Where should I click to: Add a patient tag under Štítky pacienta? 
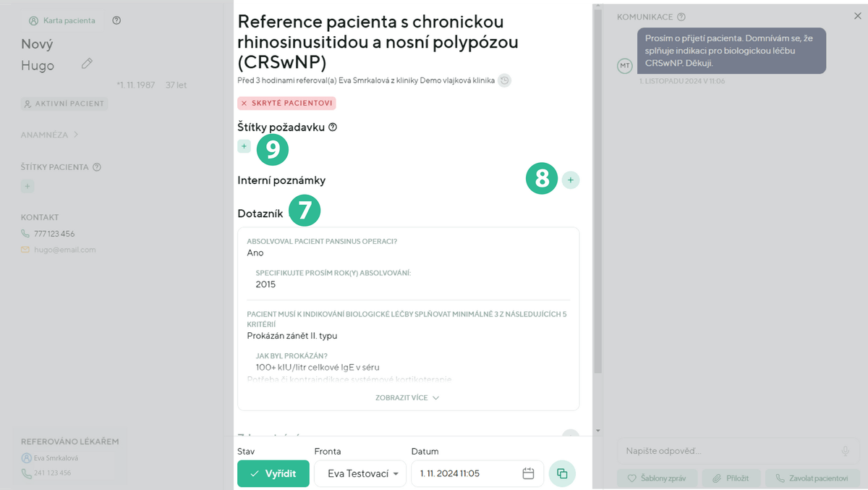[27, 187]
